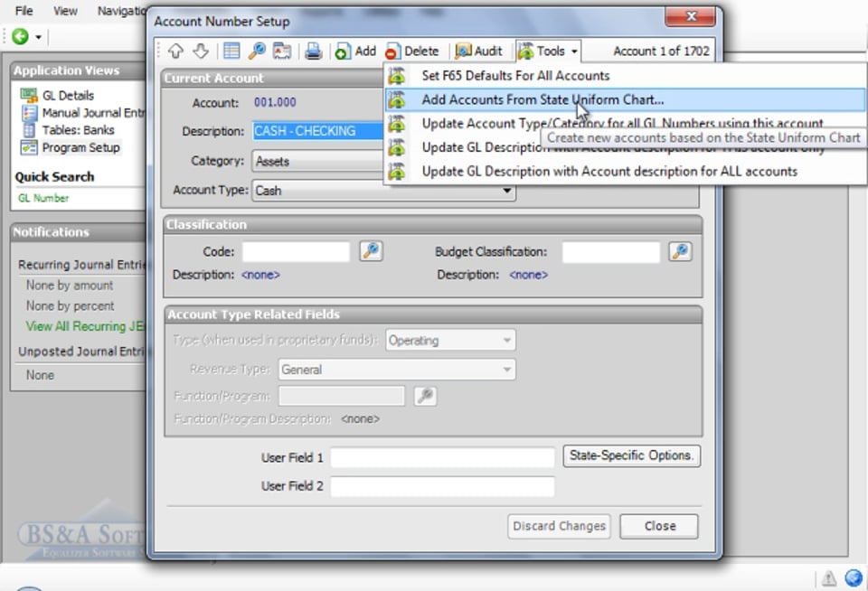Click the warning triangle status icon

tap(829, 578)
